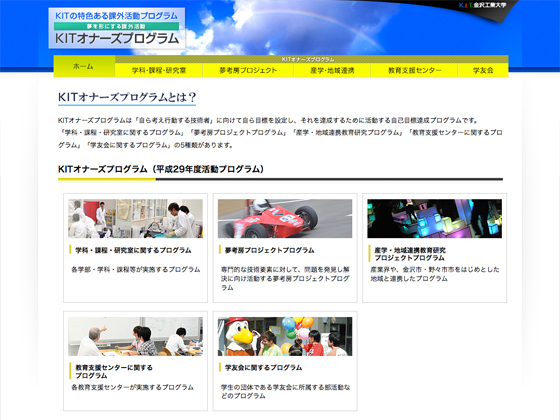
Task: Click the KITオナーズプログラムとは？ heading
Action: (127, 97)
